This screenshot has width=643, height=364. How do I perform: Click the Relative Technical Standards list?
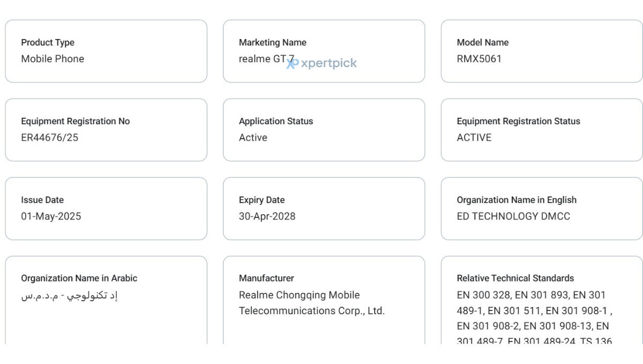pyautogui.click(x=534, y=318)
